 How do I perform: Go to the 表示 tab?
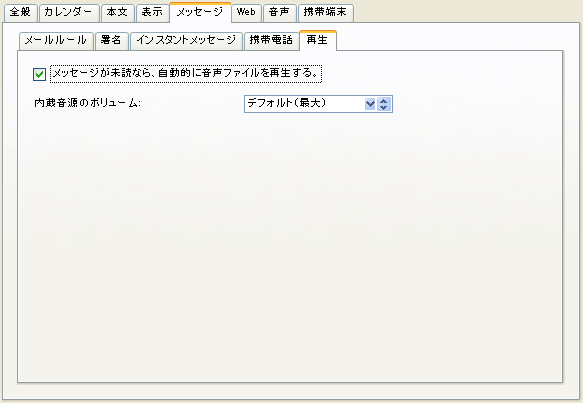tap(152, 13)
